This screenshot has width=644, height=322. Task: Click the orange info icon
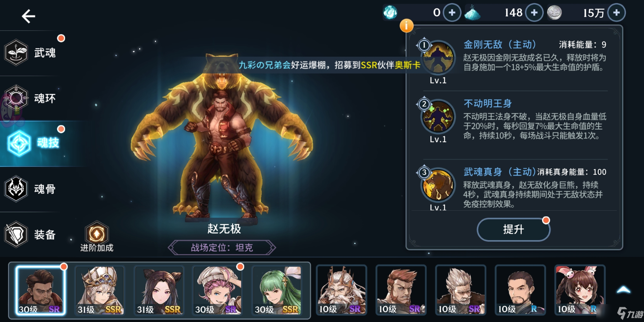pyautogui.click(x=406, y=26)
